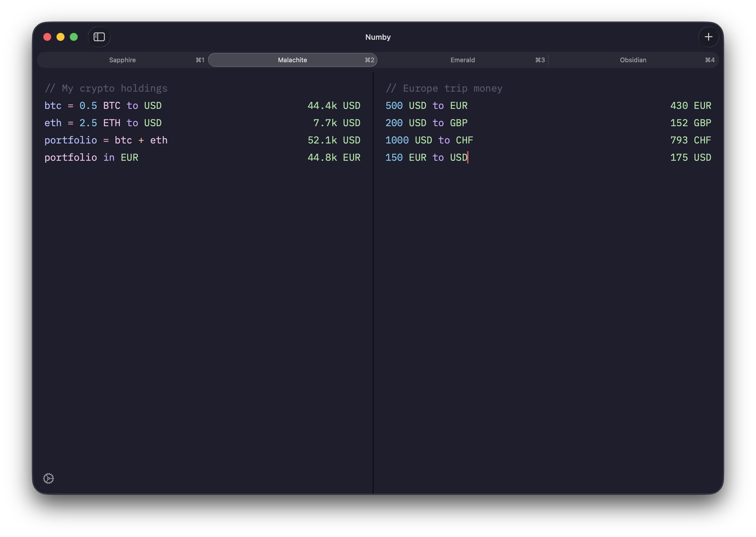756x537 pixels.
Task: Select the line '1000 USD to CHF'
Action: tap(429, 140)
